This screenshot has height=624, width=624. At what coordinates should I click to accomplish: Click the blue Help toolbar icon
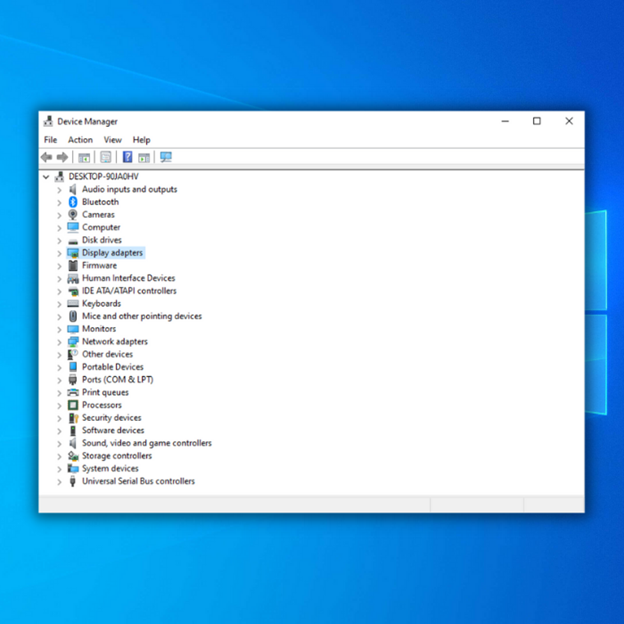click(127, 157)
